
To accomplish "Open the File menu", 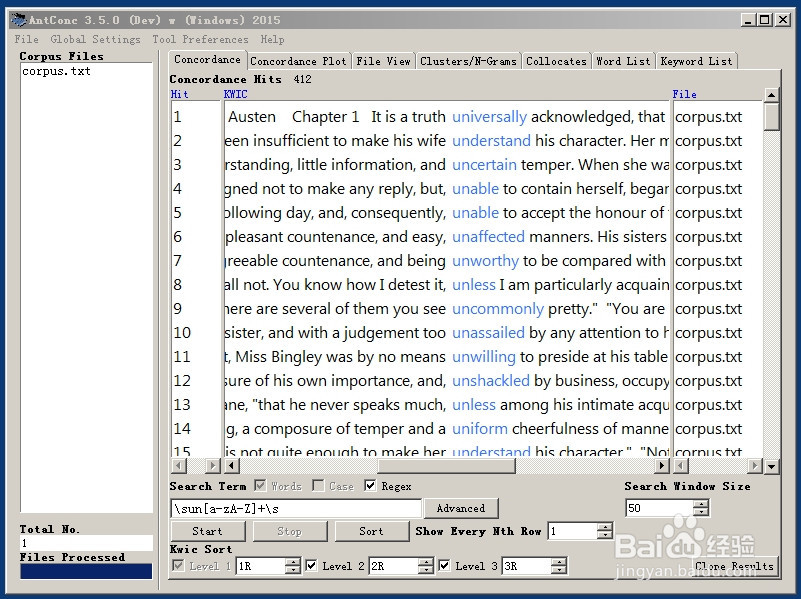I will click(26, 39).
